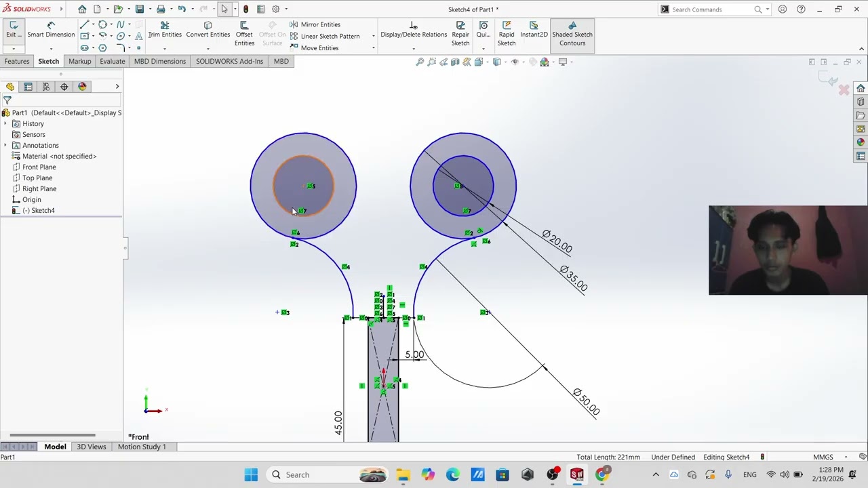Open the Convert Entities dropdown arrow
Image resolution: width=868 pixels, height=488 pixels.
click(208, 49)
